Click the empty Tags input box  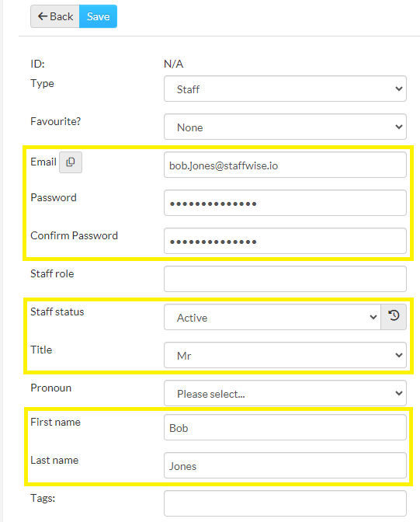pos(285,503)
